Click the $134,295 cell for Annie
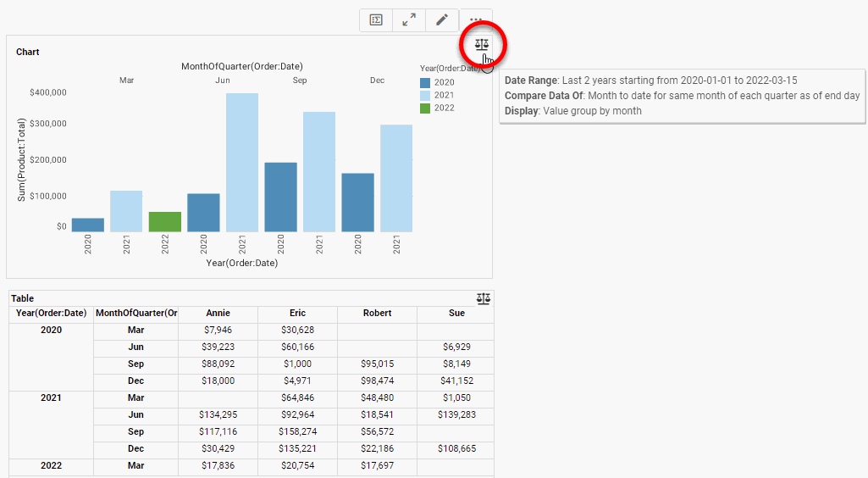The image size is (868, 478). 218,414
